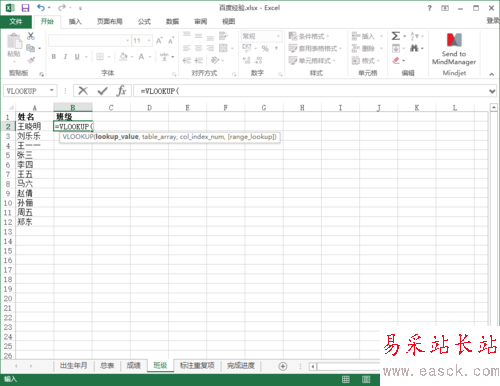The image size is (500, 386).
Task: Open the 成绩 sheet tab
Action: (x=134, y=366)
